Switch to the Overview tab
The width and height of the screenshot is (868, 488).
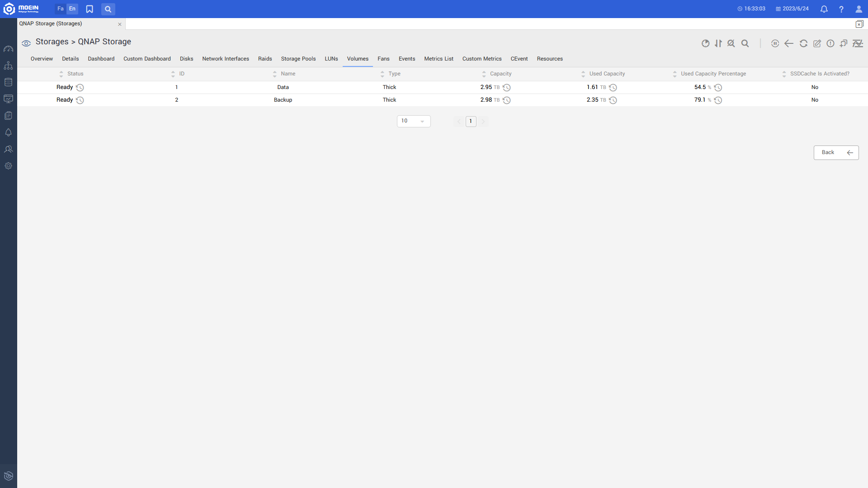coord(42,59)
